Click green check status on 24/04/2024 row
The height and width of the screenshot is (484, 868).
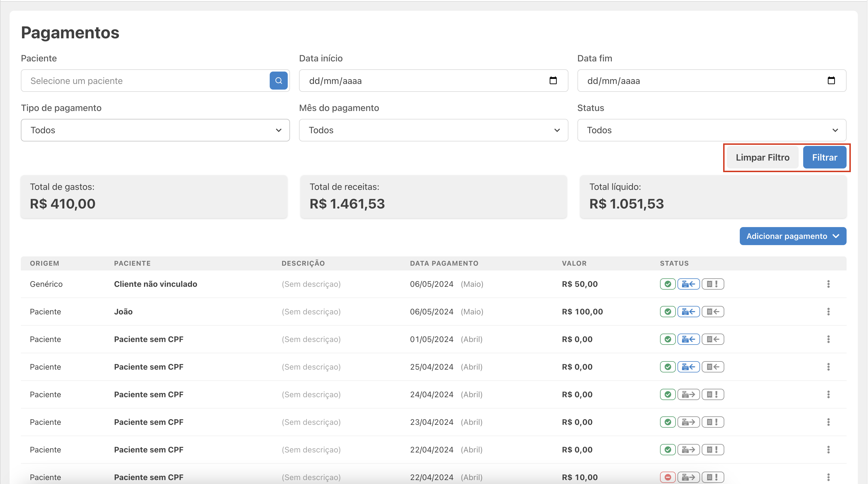(x=668, y=394)
